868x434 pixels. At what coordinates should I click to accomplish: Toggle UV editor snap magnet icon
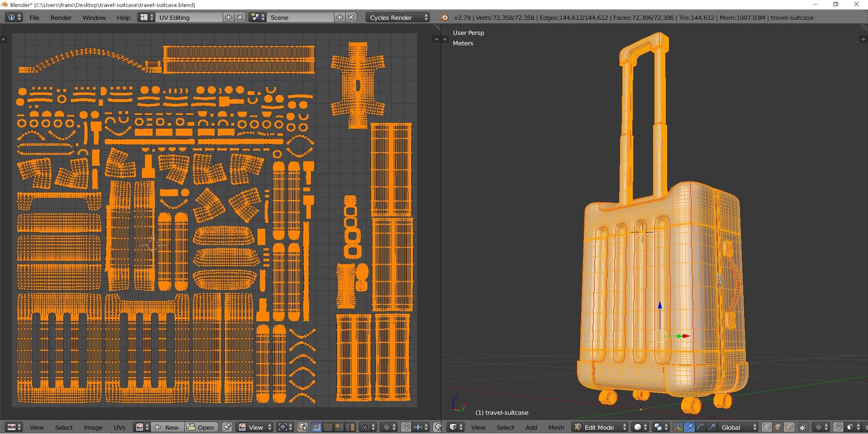click(406, 427)
